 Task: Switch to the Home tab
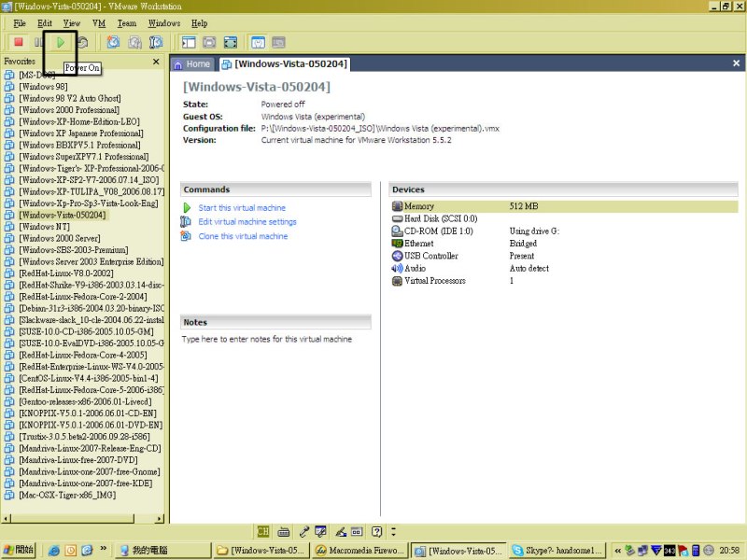click(x=192, y=63)
